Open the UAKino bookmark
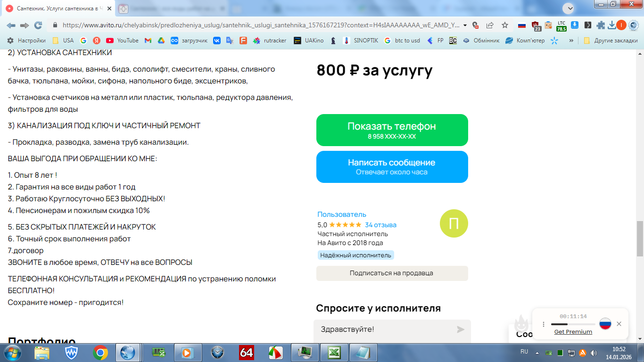Image resolution: width=644 pixels, height=362 pixels. 308,41
